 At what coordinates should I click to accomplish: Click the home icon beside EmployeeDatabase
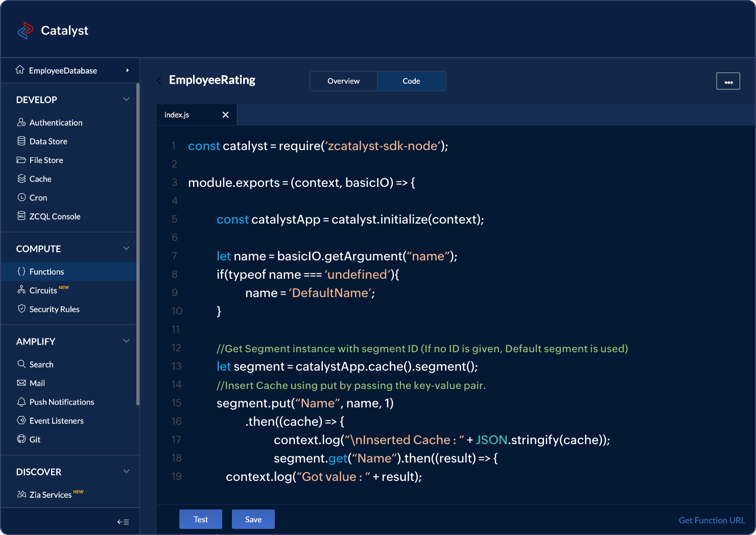pos(20,69)
